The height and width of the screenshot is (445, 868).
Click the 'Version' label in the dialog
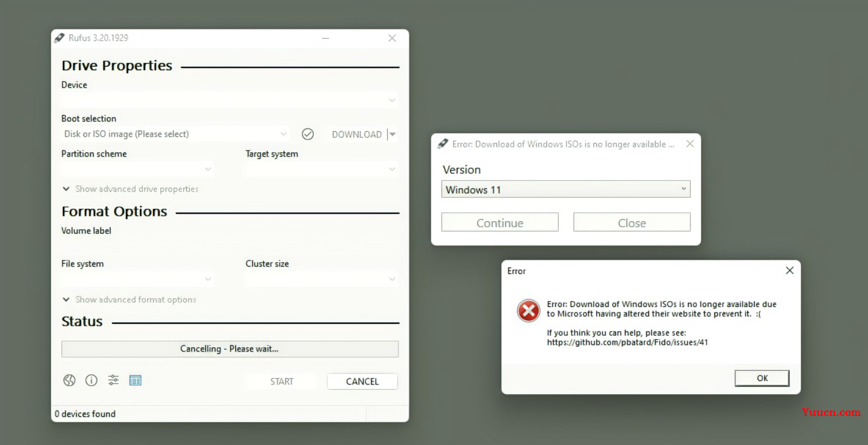point(462,170)
